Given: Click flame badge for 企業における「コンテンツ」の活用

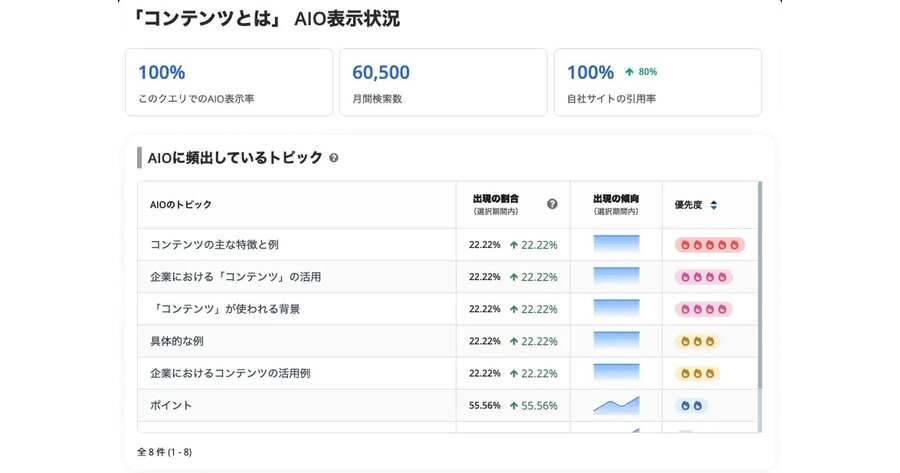Looking at the screenshot, I should click(x=703, y=277).
